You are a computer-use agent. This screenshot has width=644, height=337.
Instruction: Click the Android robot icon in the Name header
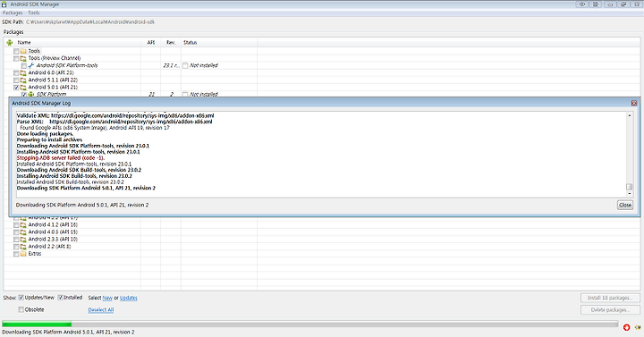[x=10, y=42]
